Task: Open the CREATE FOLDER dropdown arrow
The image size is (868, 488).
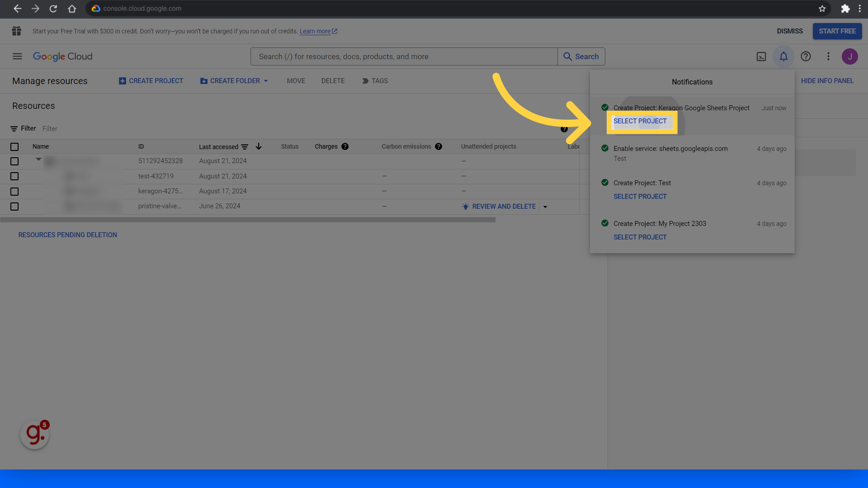Action: point(266,81)
